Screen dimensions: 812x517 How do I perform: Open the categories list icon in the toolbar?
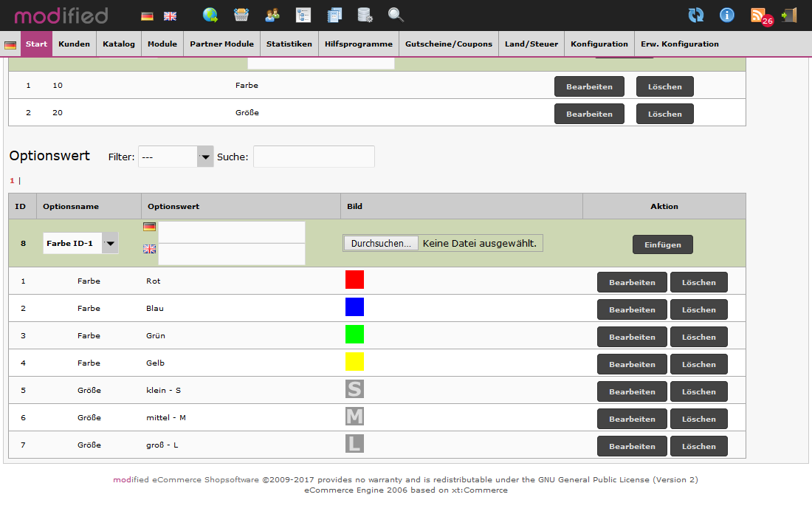click(x=303, y=15)
